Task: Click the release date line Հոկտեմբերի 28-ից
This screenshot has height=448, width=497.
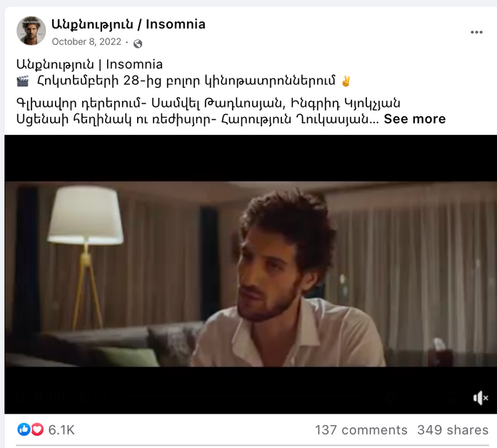Action: coord(186,81)
